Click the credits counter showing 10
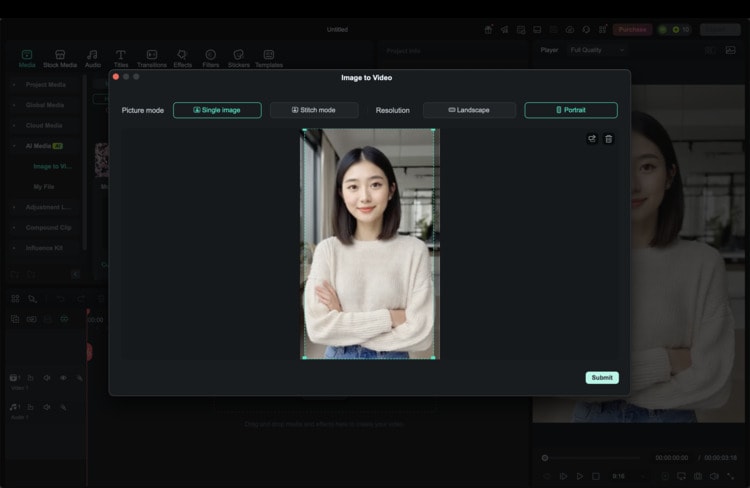The width and height of the screenshot is (750, 488). tap(681, 30)
